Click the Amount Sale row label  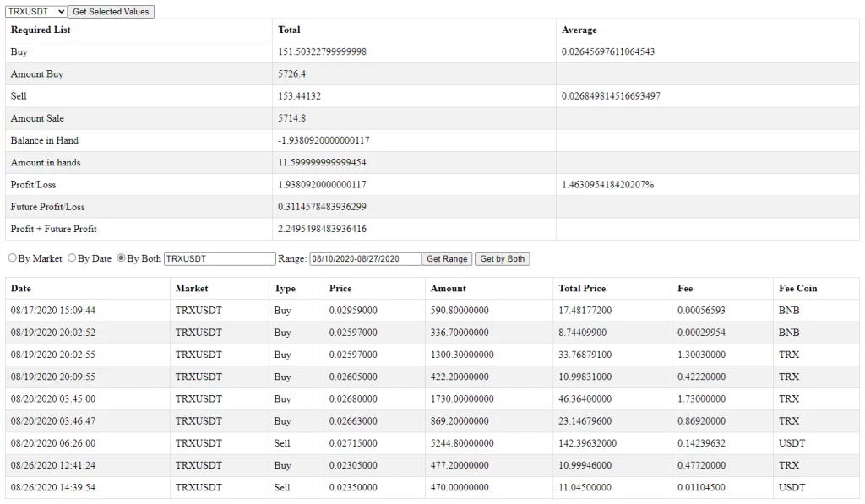tap(37, 118)
